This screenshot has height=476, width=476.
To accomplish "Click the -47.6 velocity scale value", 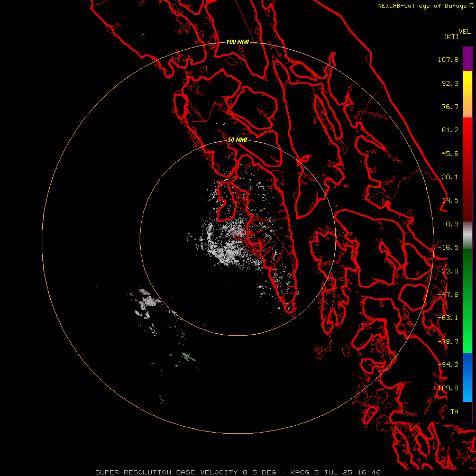I will coord(448,295).
